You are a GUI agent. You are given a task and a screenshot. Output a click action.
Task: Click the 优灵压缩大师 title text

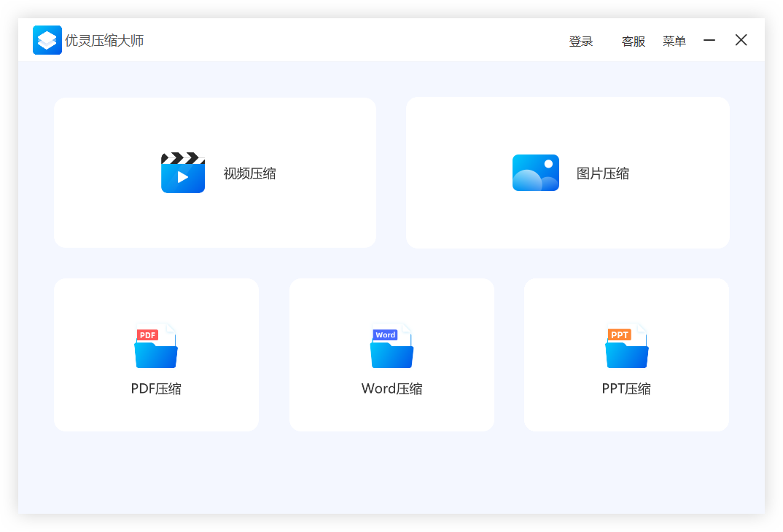pyautogui.click(x=104, y=41)
